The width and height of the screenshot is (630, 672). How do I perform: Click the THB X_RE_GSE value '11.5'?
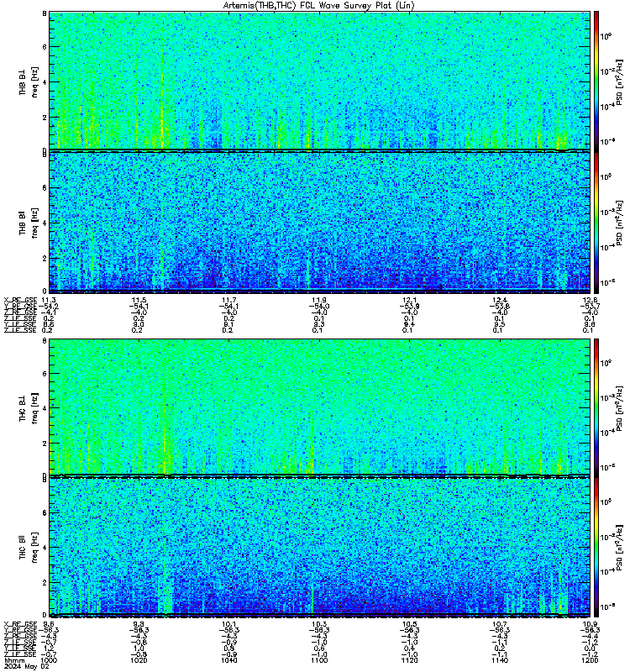point(139,300)
